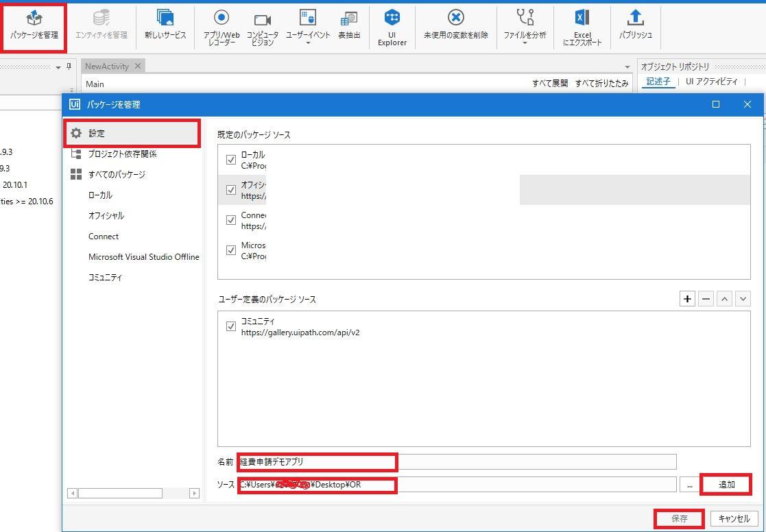Open left panel options dropdown arrow

[58, 67]
